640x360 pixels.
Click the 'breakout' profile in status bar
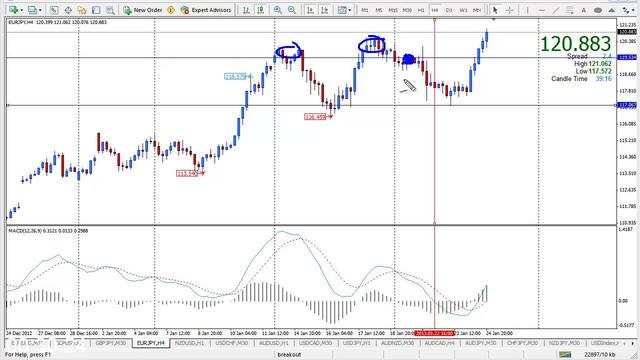pyautogui.click(x=289, y=355)
